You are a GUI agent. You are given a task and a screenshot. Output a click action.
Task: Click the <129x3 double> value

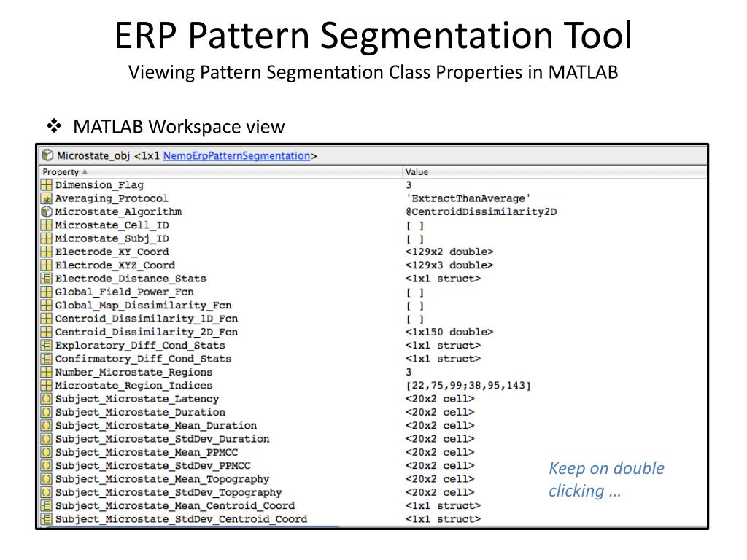[449, 265]
